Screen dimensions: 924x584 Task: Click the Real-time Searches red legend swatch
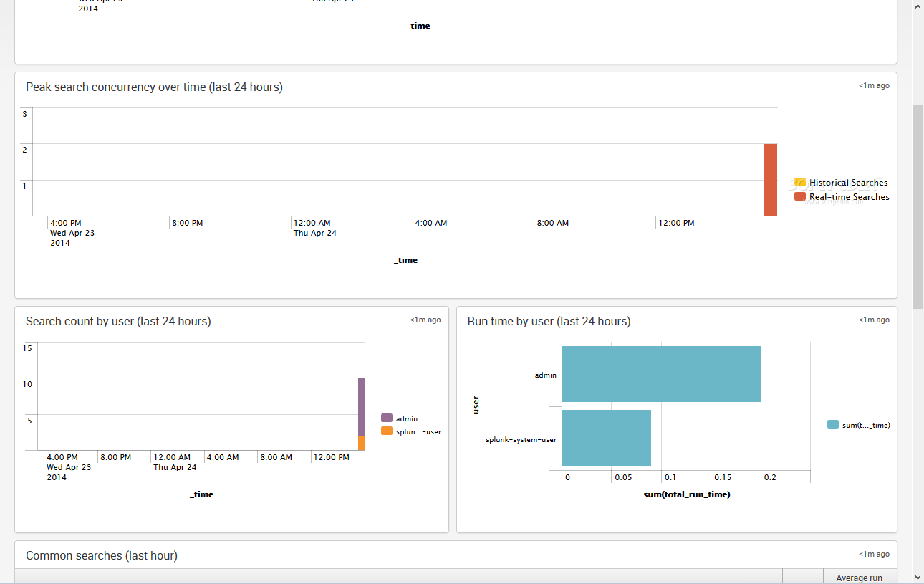[x=800, y=197]
